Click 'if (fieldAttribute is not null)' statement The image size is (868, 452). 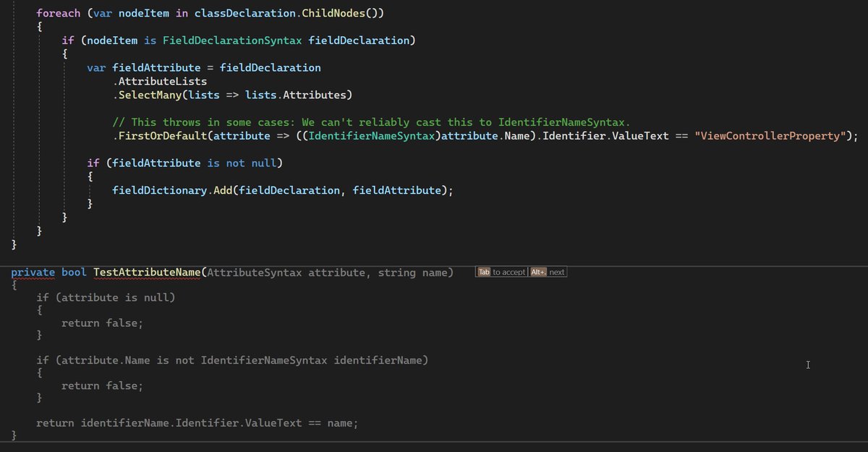click(x=184, y=163)
